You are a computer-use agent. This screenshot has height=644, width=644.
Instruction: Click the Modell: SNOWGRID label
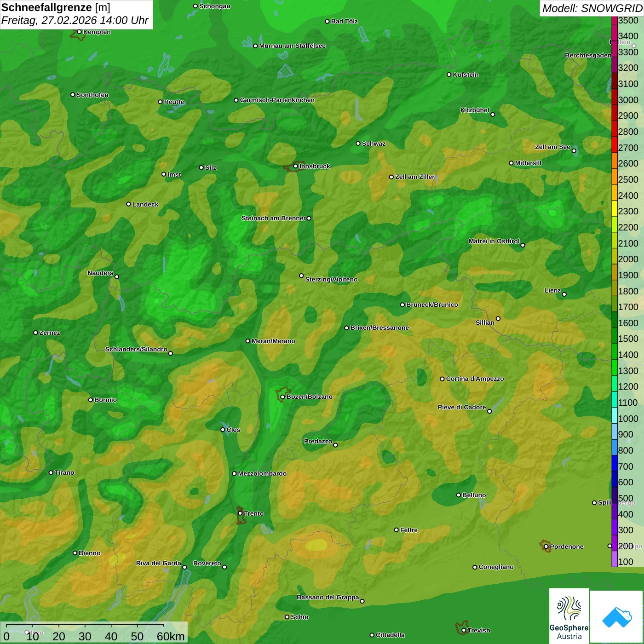coord(592,8)
